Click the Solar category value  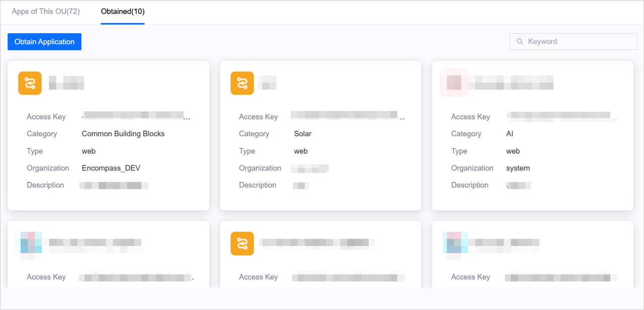pyautogui.click(x=302, y=134)
